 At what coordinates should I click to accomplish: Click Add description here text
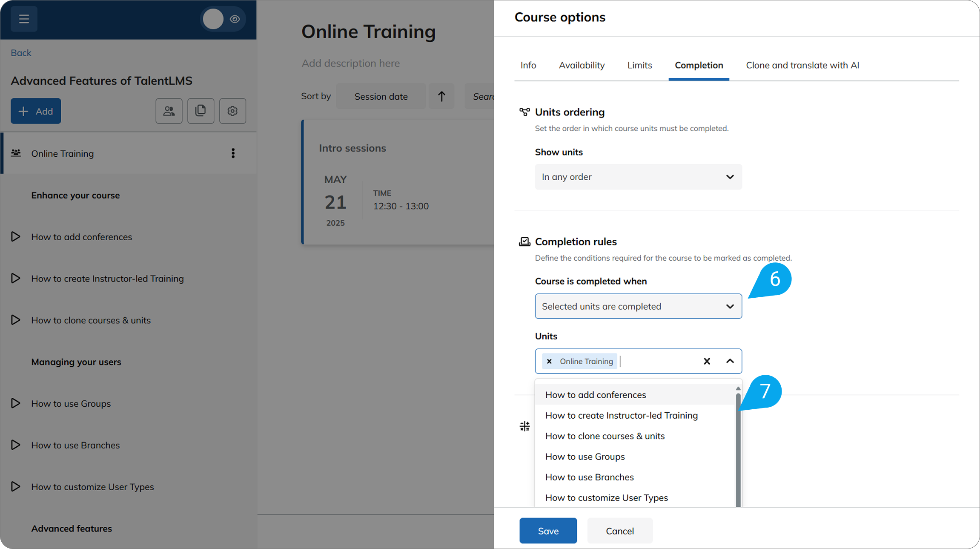click(351, 63)
